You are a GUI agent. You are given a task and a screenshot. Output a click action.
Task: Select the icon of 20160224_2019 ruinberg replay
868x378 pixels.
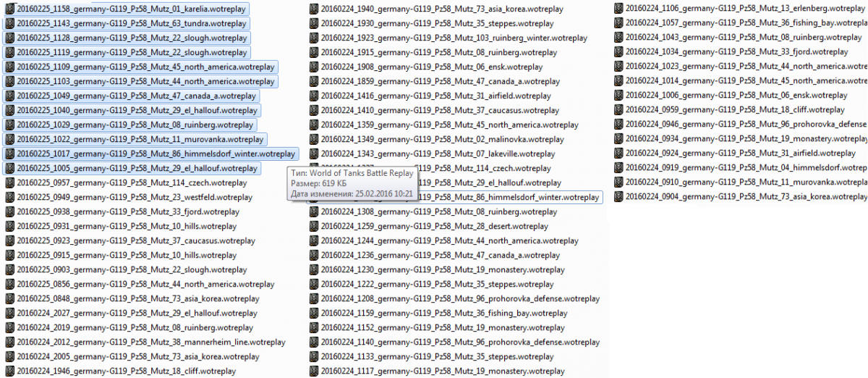[9, 328]
